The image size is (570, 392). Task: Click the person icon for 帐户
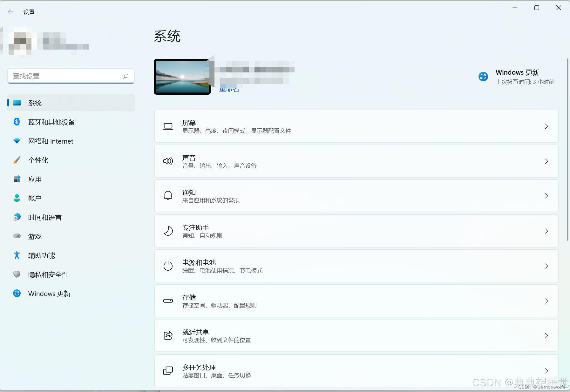[x=17, y=198]
